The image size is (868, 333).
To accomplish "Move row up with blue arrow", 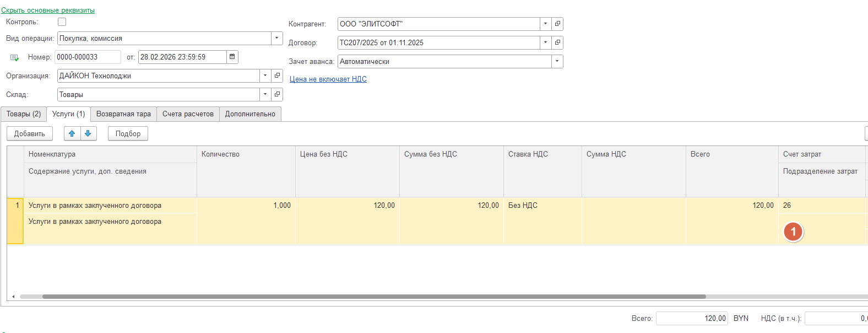I will 72,133.
